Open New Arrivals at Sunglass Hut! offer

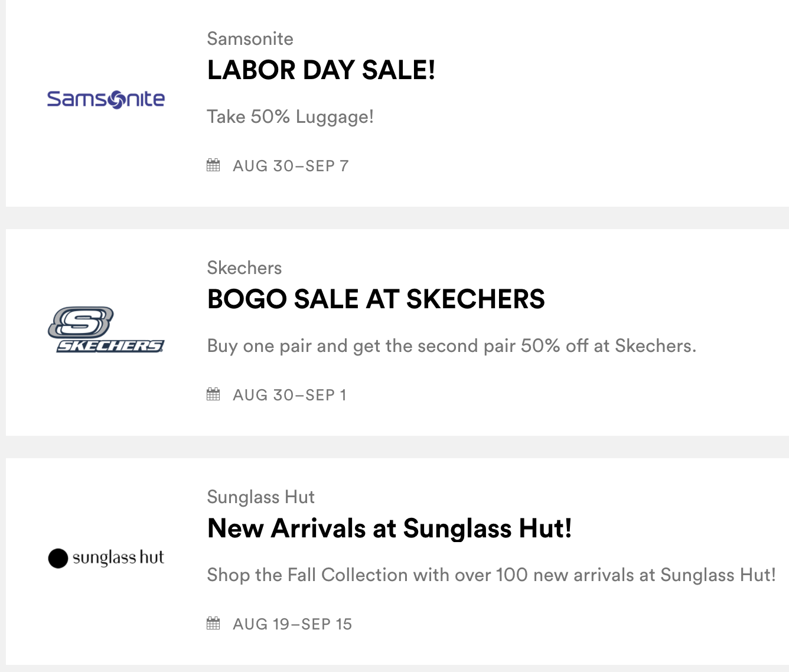[389, 529]
